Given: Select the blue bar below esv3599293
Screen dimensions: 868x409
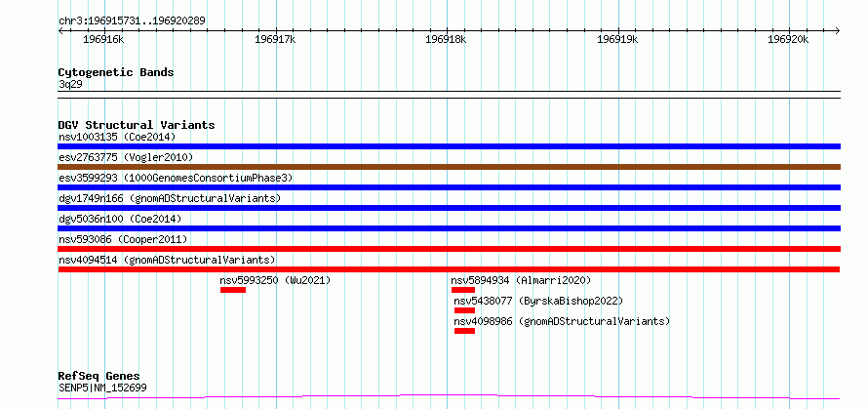Looking at the screenshot, I should 450,187.
